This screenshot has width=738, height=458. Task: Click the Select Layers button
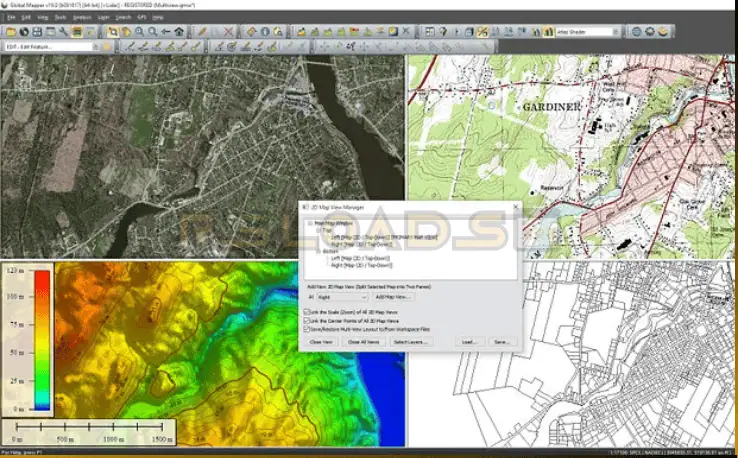[411, 342]
